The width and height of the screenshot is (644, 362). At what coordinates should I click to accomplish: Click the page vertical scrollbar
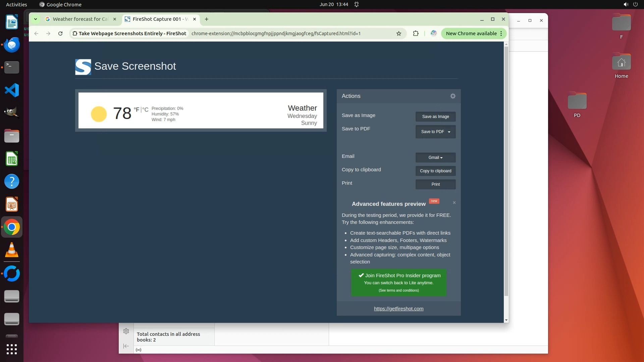(x=506, y=168)
